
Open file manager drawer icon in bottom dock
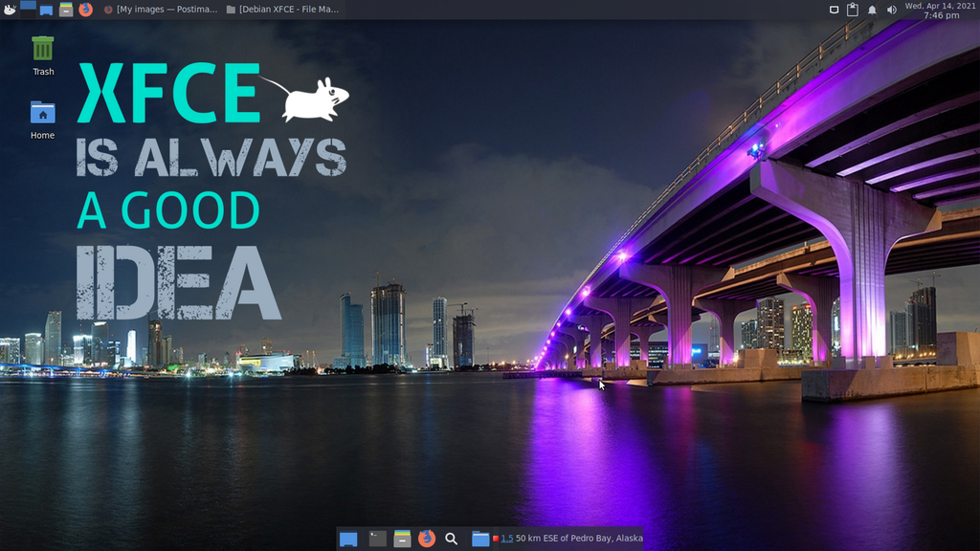[x=402, y=538]
